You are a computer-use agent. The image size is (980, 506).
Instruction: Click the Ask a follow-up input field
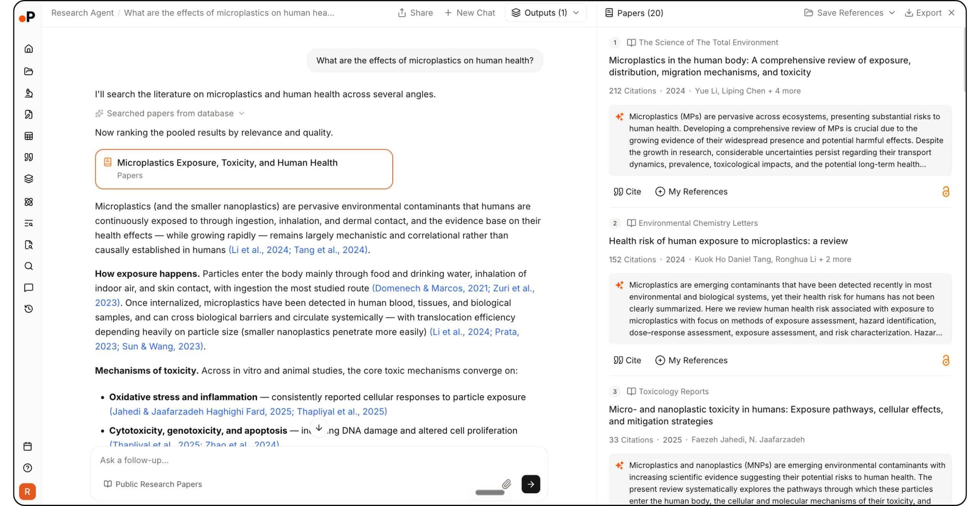(318, 460)
